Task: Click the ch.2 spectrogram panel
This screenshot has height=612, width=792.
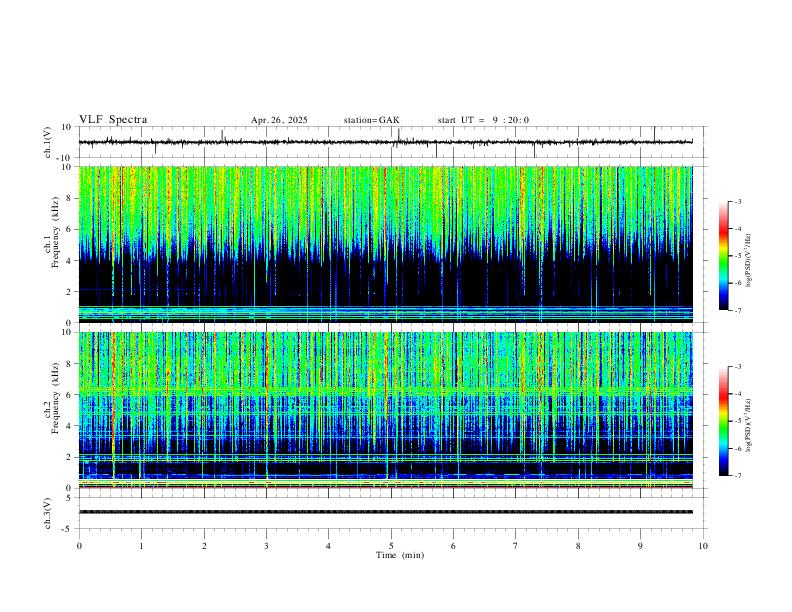Action: 385,410
